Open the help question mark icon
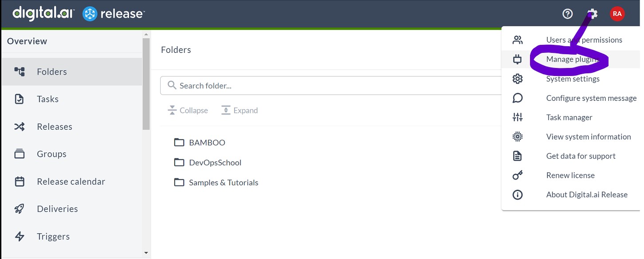Image resolution: width=644 pixels, height=259 pixels. point(567,14)
